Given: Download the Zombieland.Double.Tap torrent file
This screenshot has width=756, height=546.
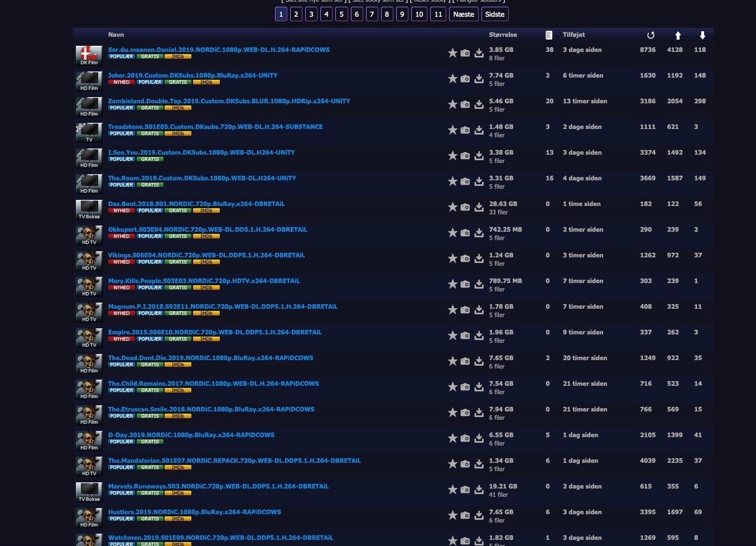Looking at the screenshot, I should [479, 104].
